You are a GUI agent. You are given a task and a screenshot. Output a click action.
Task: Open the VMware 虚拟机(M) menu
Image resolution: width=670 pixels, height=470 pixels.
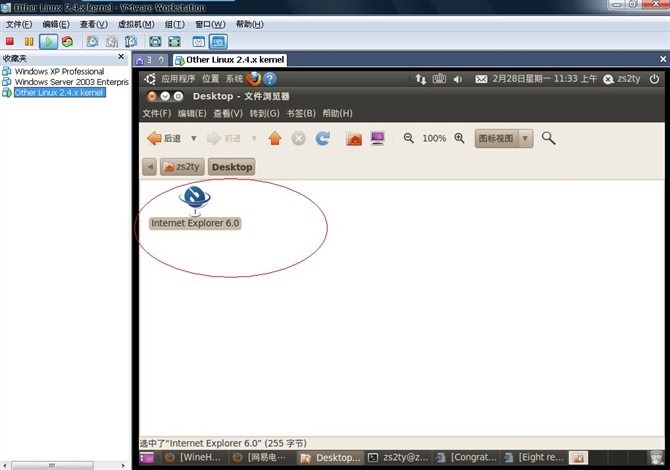point(136,24)
